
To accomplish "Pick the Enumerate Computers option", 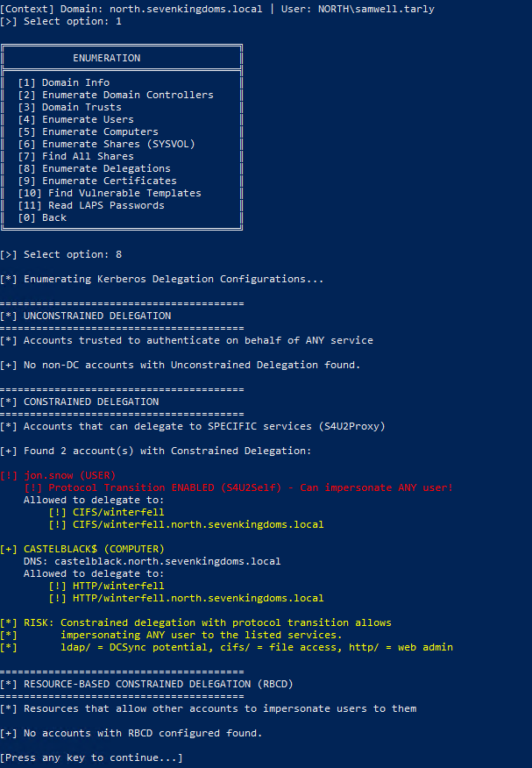I will coord(88,132).
